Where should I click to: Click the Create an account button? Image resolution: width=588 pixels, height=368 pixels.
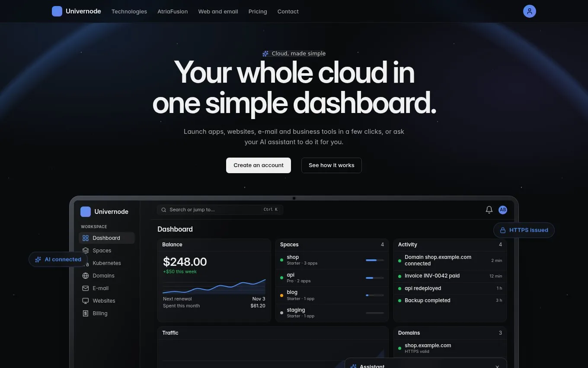[259, 165]
